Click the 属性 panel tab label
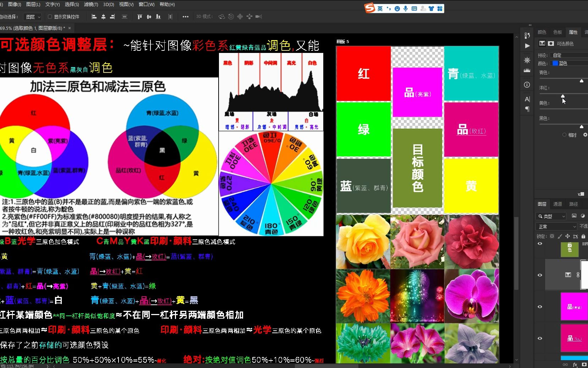This screenshot has height=368, width=588. (573, 32)
